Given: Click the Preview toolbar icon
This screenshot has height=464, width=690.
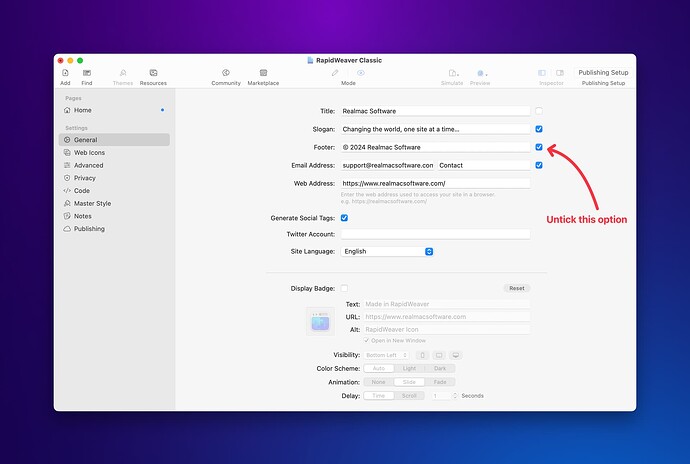Looking at the screenshot, I should point(481,73).
